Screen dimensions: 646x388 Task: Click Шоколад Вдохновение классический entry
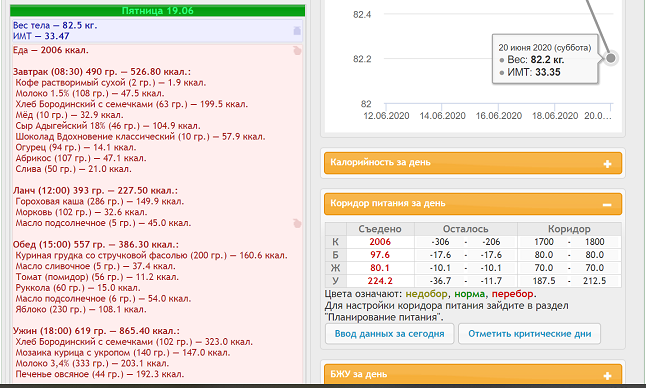(140, 136)
